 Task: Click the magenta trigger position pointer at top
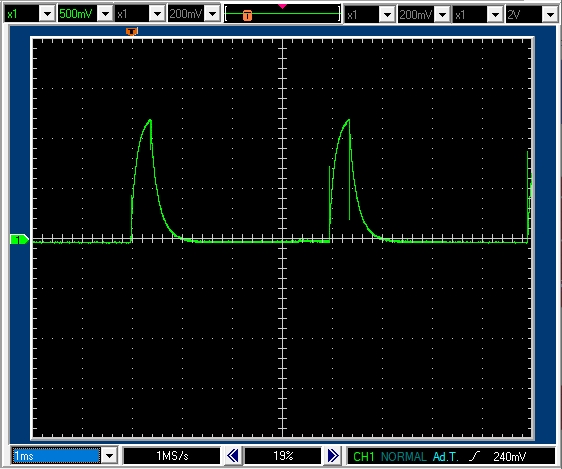[282, 6]
